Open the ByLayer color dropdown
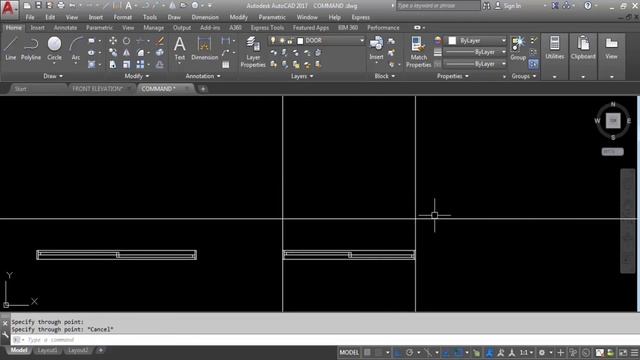The height and width of the screenshot is (360, 640). pyautogui.click(x=503, y=40)
